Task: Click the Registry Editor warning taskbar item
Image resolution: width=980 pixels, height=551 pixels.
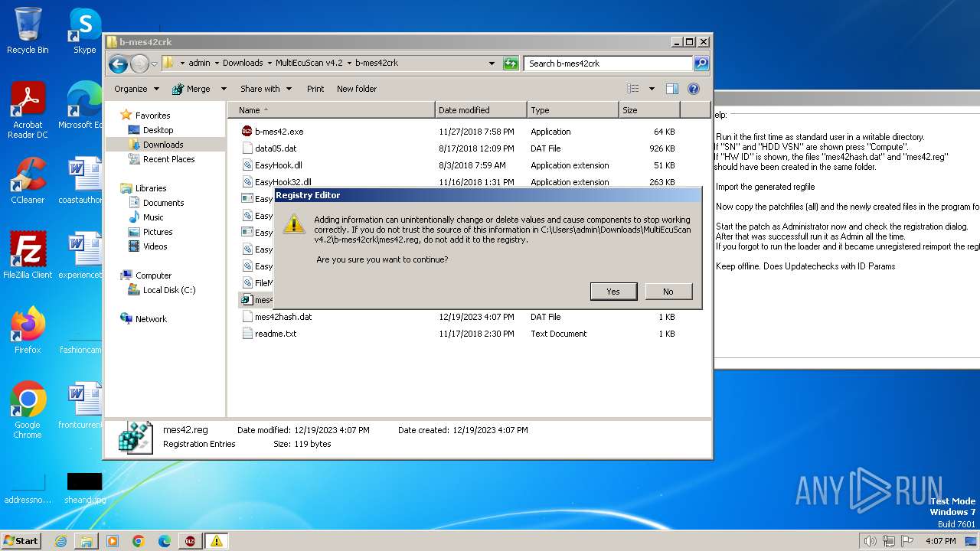Action: click(x=217, y=541)
